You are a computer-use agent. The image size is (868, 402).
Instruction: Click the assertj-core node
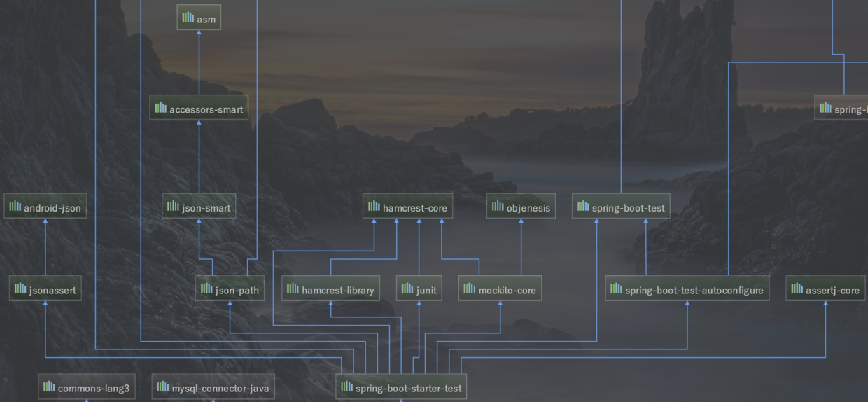point(825,289)
